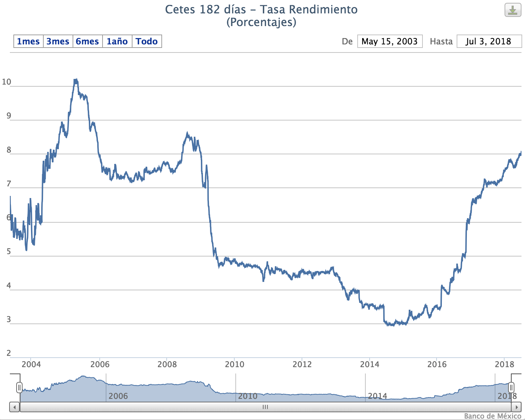Select the 1año range button
The height and width of the screenshot is (420, 525).
pos(117,41)
